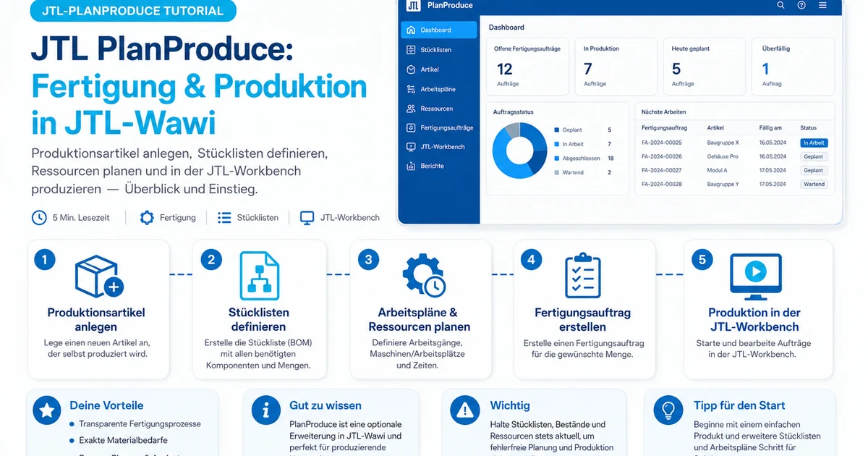The height and width of the screenshot is (456, 868).
Task: Click the Fertigungsauftrag column header
Action: pos(664,128)
